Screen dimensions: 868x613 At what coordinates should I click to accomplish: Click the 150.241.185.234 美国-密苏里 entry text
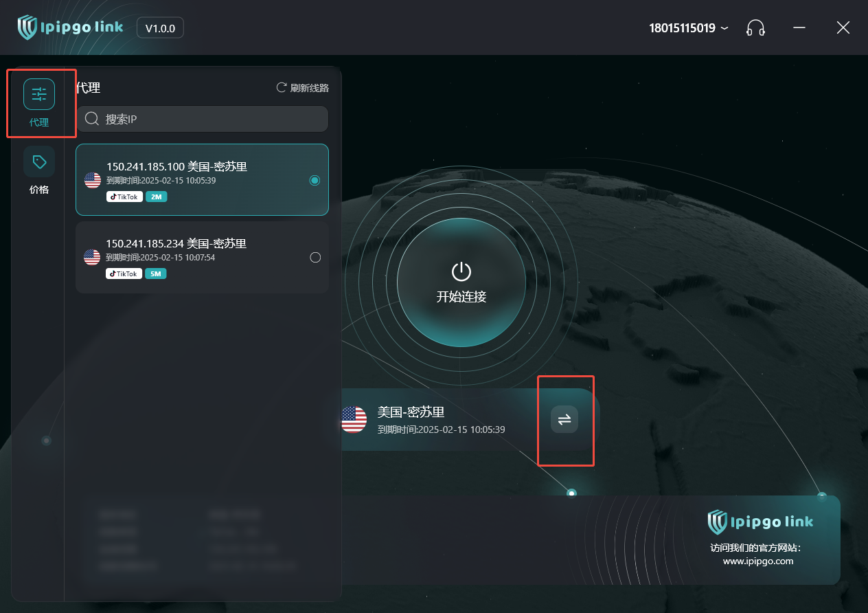pos(176,243)
